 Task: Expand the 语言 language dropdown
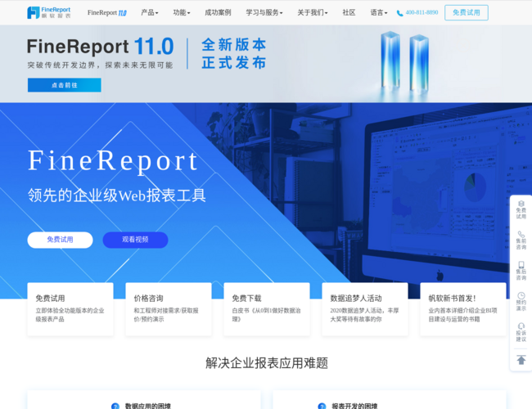point(379,12)
